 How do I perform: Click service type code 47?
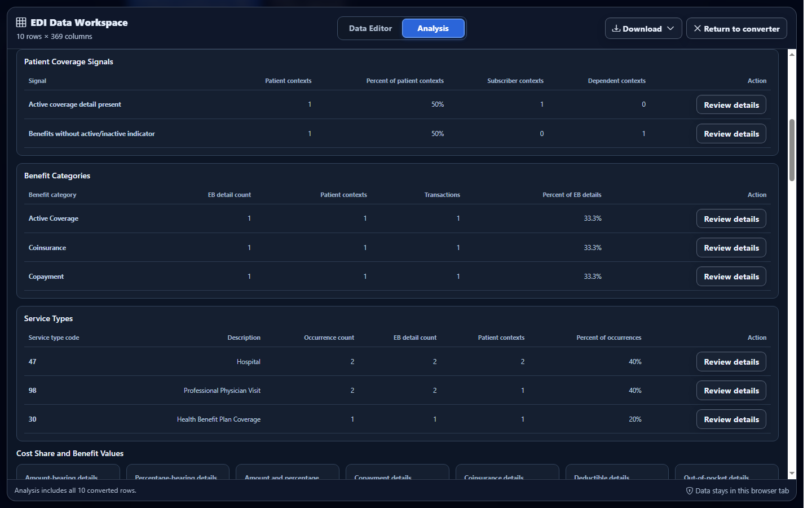point(33,362)
